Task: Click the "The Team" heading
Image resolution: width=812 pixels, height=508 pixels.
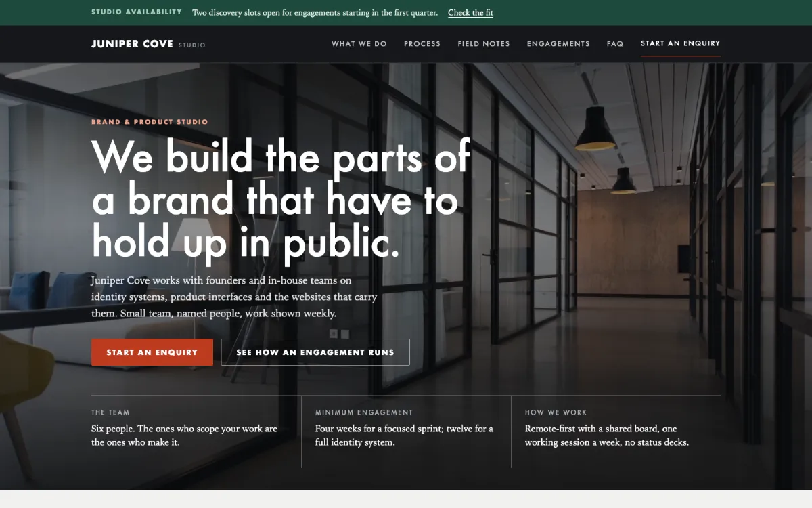Action: [x=110, y=412]
